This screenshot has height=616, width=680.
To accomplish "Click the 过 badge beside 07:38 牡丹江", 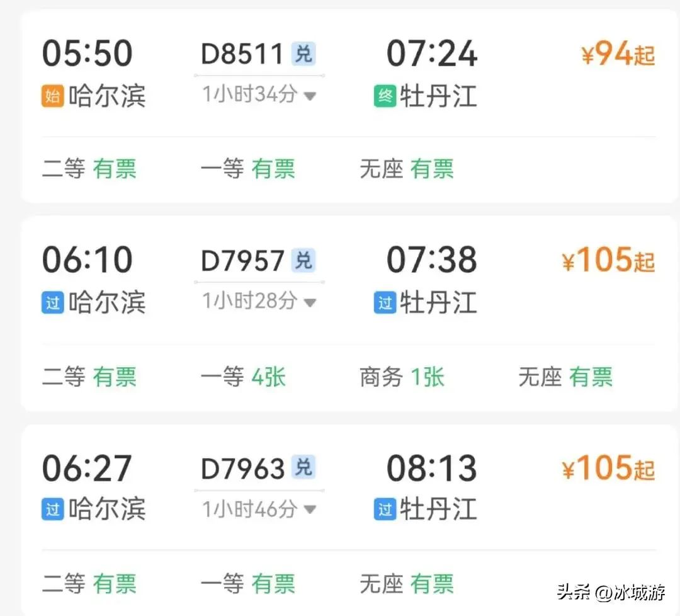I will click(x=385, y=303).
